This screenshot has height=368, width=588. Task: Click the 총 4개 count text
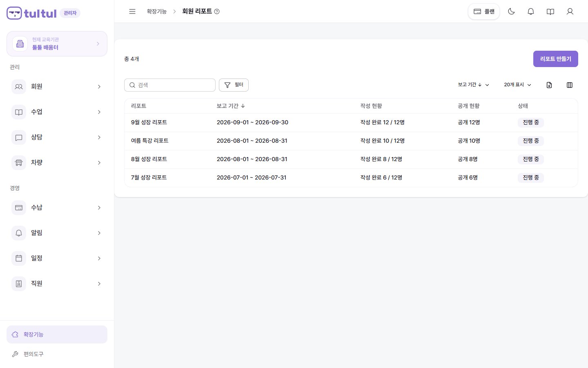131,59
